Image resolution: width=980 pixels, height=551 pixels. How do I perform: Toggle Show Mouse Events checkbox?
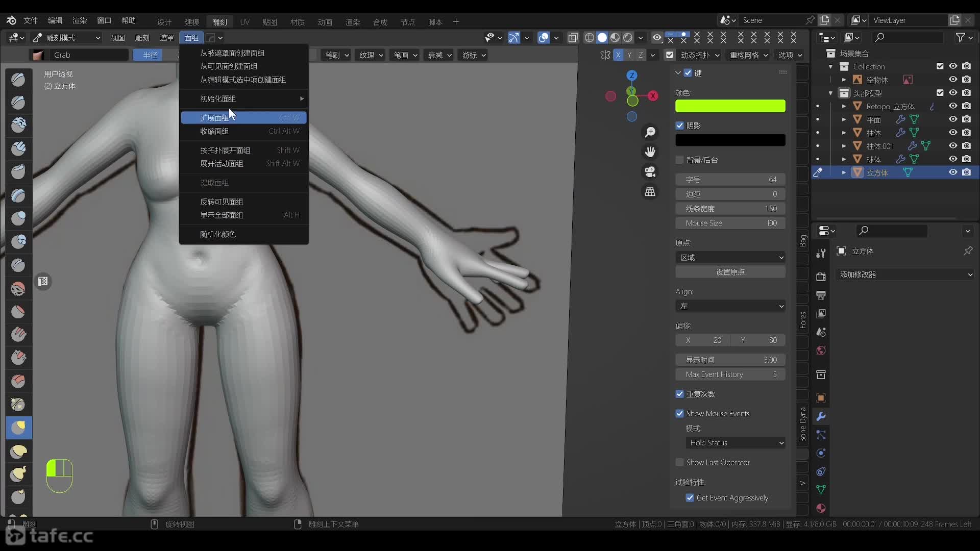click(679, 414)
